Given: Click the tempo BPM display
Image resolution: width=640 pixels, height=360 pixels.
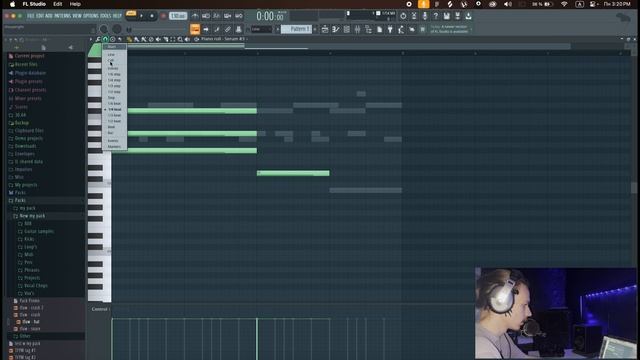Looking at the screenshot, I should pos(178,16).
